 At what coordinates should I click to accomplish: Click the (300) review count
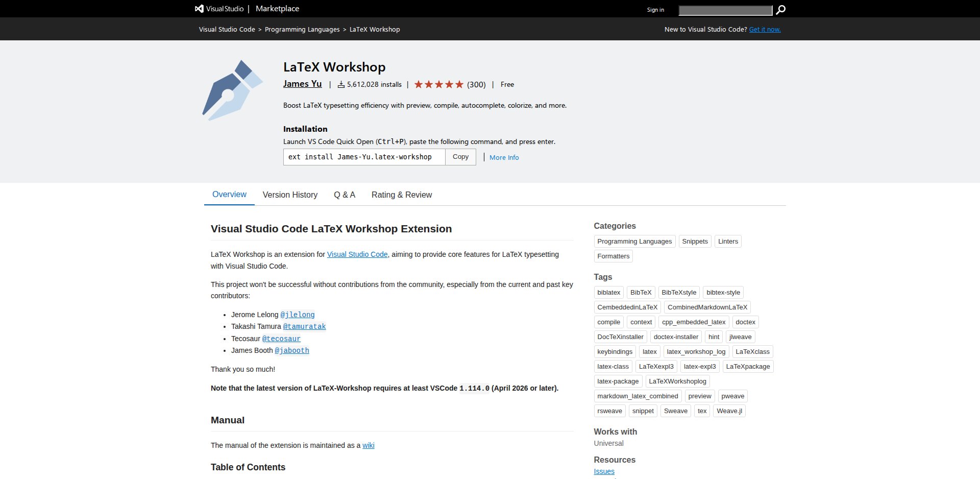476,84
